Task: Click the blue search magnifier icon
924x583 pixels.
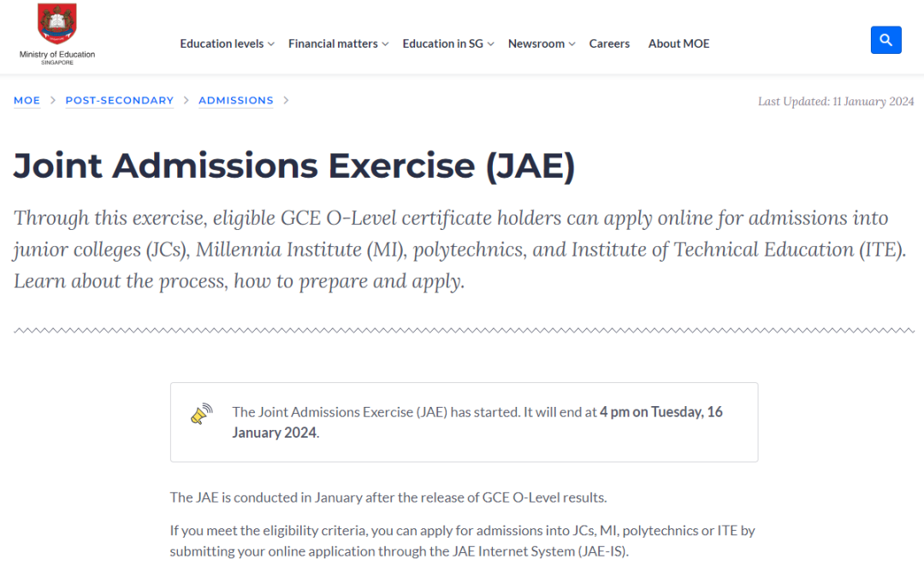Action: tap(885, 40)
